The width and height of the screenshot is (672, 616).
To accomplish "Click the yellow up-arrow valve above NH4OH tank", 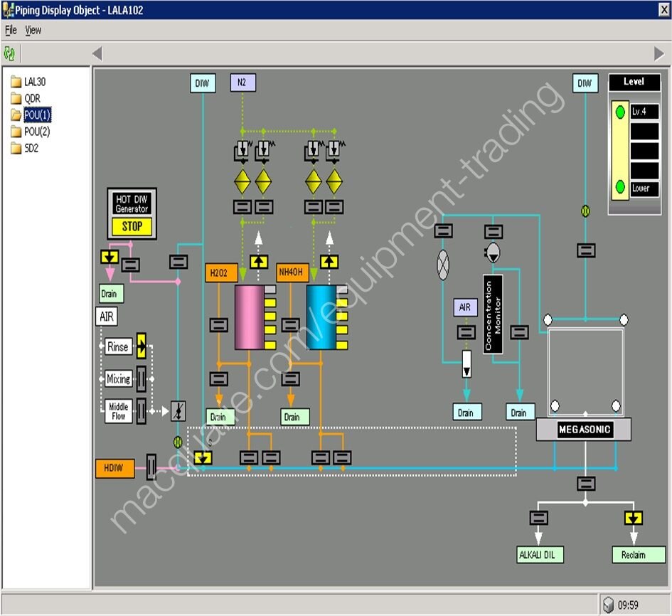I will click(329, 262).
